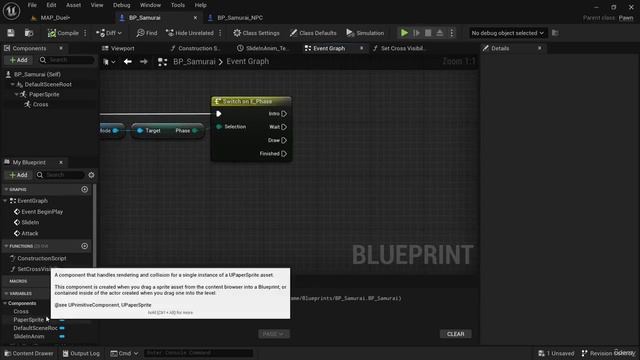This screenshot has width=640, height=360.
Task: Save the blueprint with the floppy disk icon
Action: pos(11,33)
